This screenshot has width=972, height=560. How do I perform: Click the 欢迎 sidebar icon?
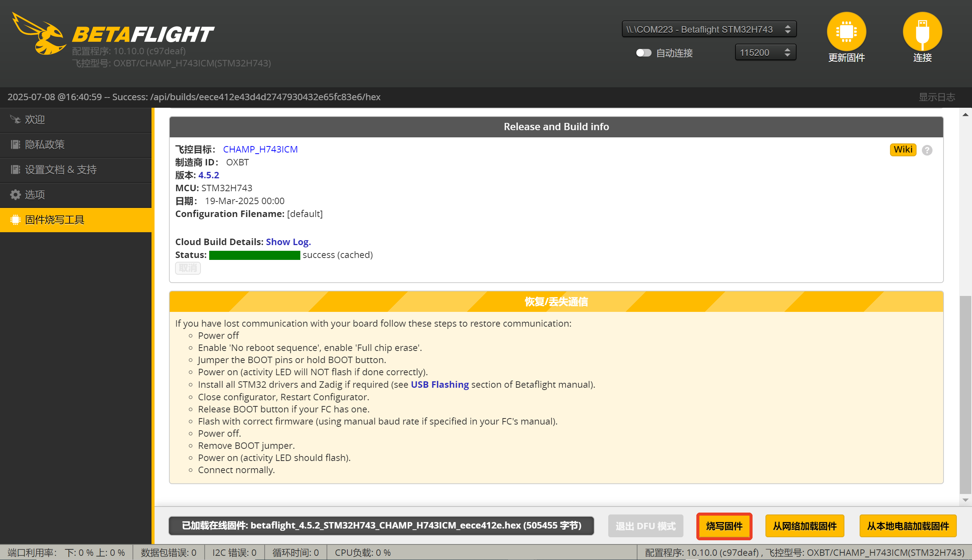(x=16, y=120)
